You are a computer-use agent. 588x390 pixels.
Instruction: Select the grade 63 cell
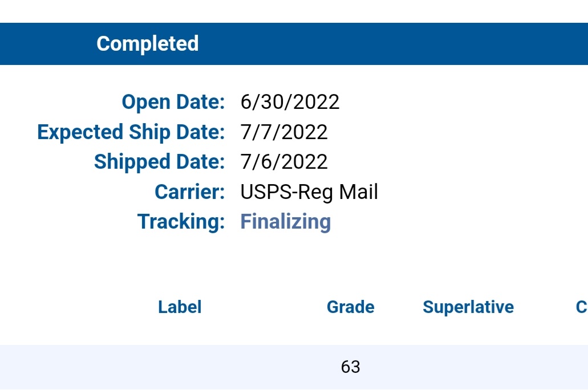pos(350,367)
